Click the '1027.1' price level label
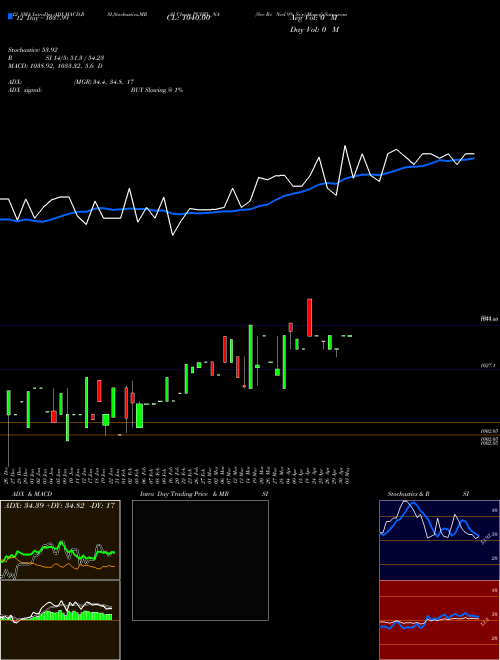 pos(488,366)
